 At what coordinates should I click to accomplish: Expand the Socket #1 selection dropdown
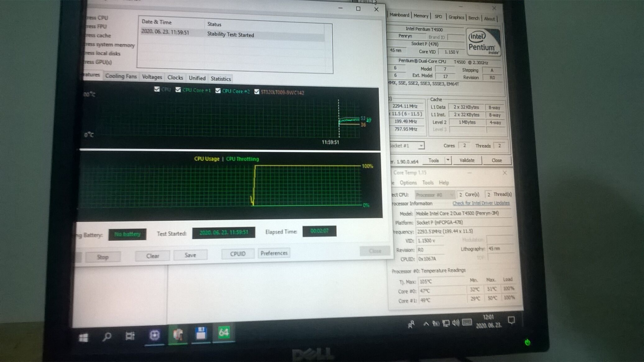click(421, 146)
